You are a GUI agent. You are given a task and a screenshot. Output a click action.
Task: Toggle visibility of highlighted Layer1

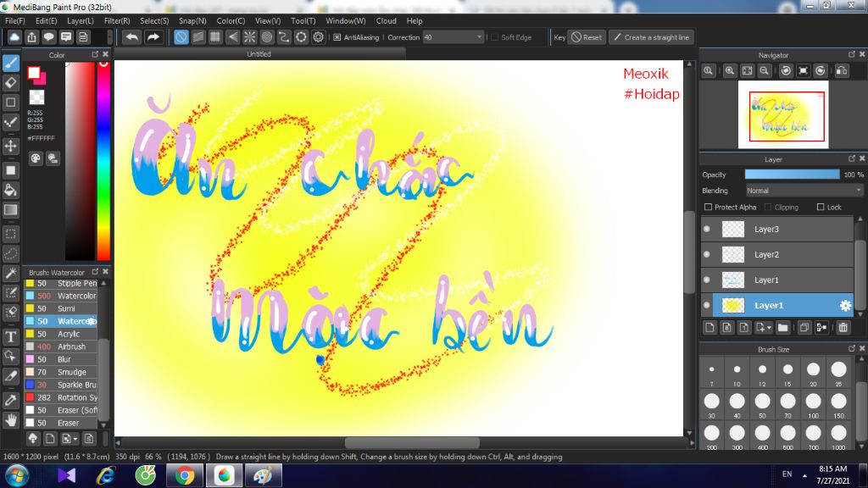(707, 305)
